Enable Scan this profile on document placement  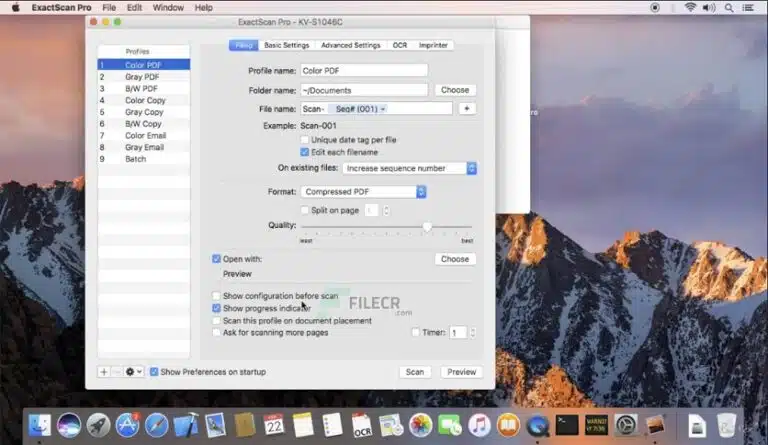click(x=216, y=321)
